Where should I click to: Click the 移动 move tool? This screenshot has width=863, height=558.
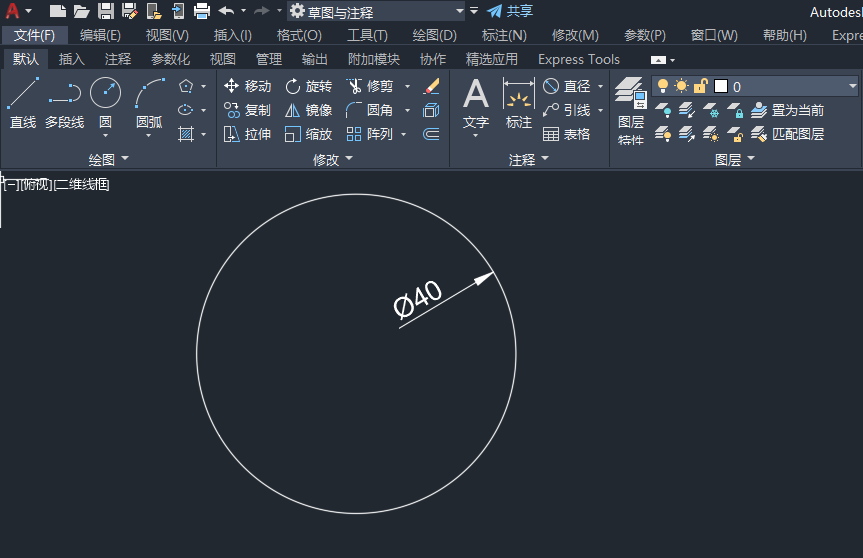coord(248,86)
